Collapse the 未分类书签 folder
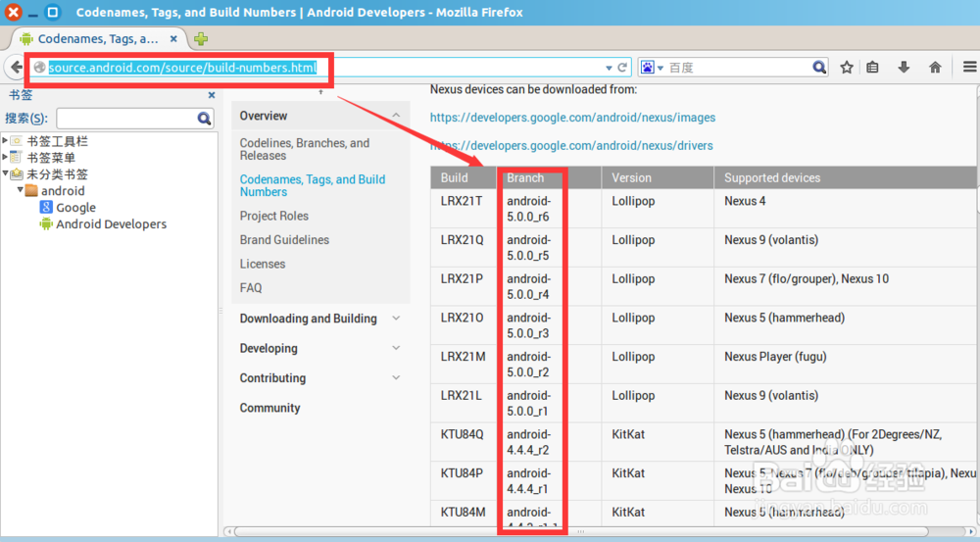 tap(5, 173)
